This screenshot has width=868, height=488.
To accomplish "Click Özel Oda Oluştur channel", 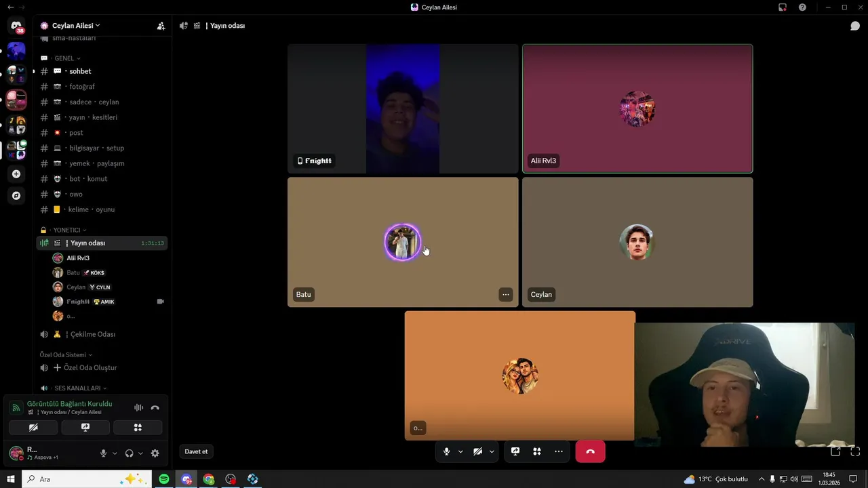I will coord(102,368).
